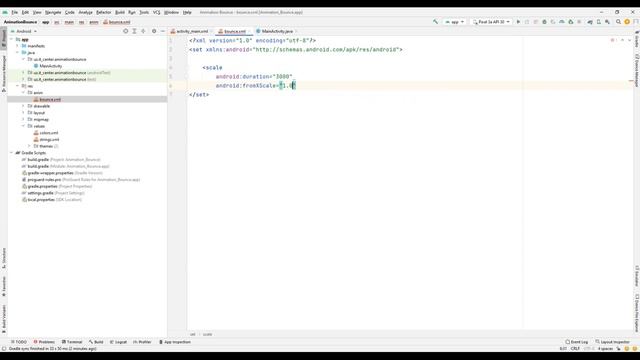Click the Attach Debugger to Android Process icon
The image size is (640, 360).
[571, 22]
